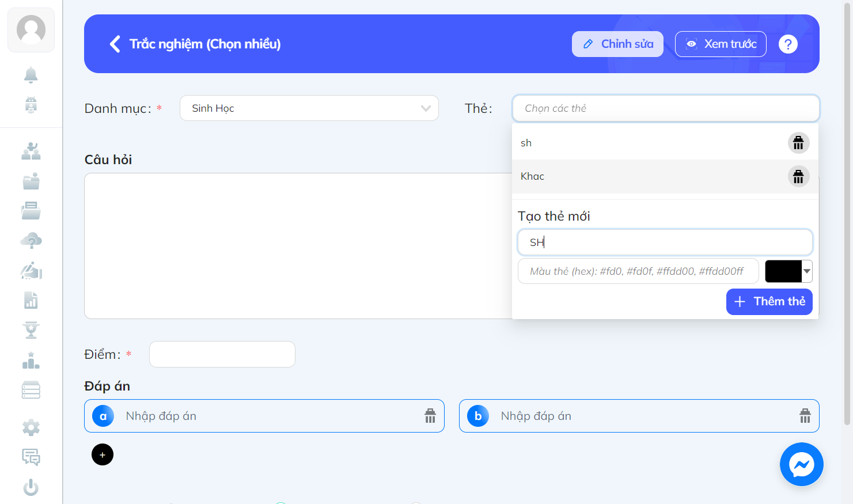Focus the new tag name field
Screen dimensions: 853x504
click(x=665, y=242)
